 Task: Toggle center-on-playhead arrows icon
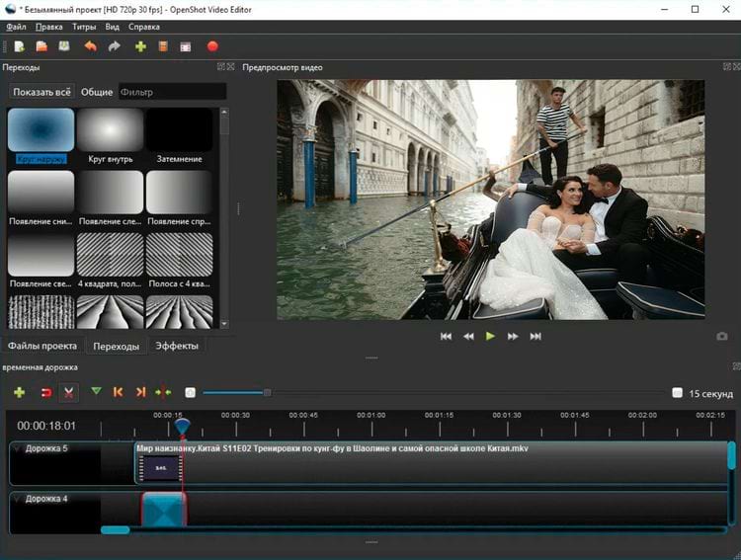click(x=163, y=392)
